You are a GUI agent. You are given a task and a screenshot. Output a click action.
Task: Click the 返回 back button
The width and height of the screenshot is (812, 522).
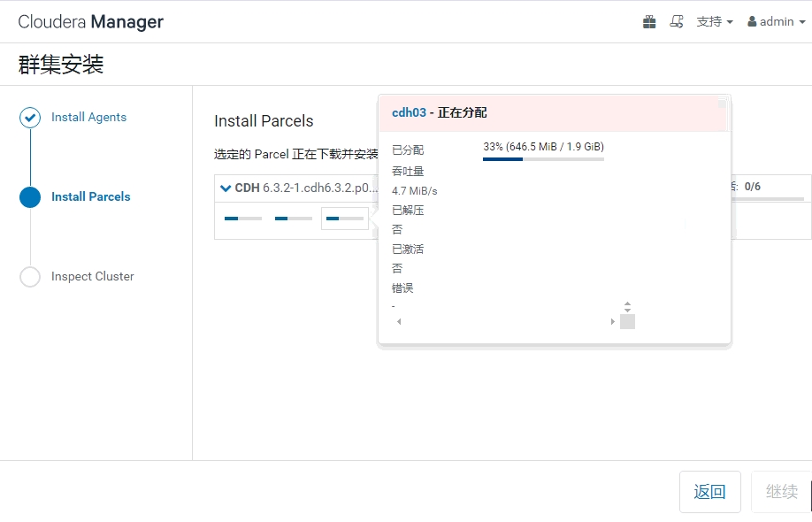pos(710,491)
